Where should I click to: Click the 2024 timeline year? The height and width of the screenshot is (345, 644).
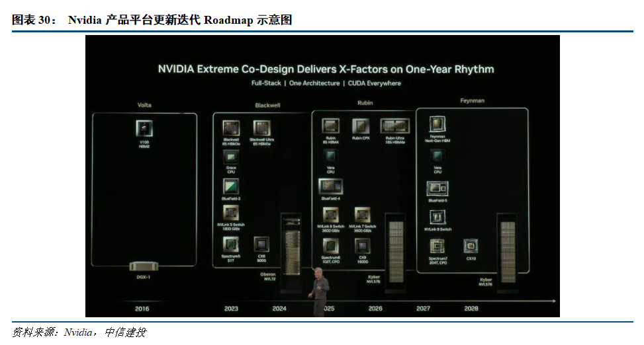click(x=279, y=309)
